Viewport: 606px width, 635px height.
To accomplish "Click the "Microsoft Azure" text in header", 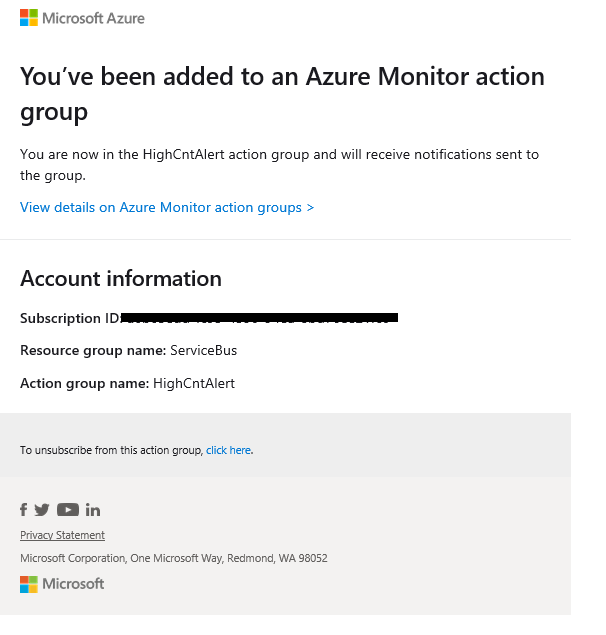I will pyautogui.click(x=94, y=18).
